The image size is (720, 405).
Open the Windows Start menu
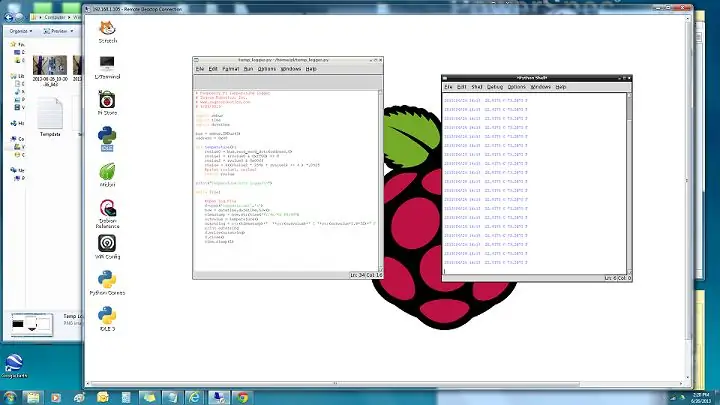click(10, 398)
